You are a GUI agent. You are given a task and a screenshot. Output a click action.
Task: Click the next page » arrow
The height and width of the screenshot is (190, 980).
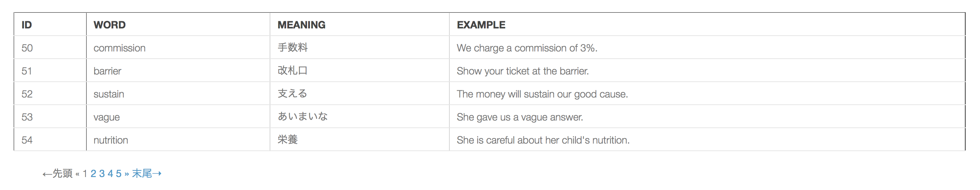click(x=127, y=174)
